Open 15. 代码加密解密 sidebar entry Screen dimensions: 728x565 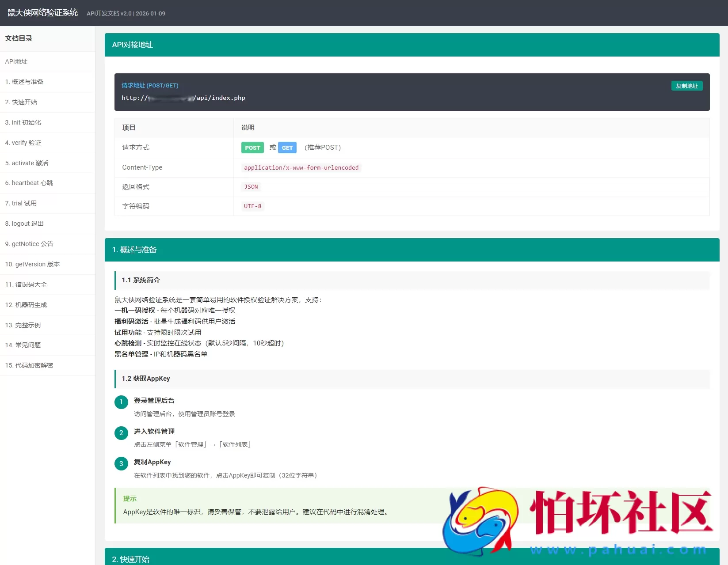pyautogui.click(x=29, y=365)
